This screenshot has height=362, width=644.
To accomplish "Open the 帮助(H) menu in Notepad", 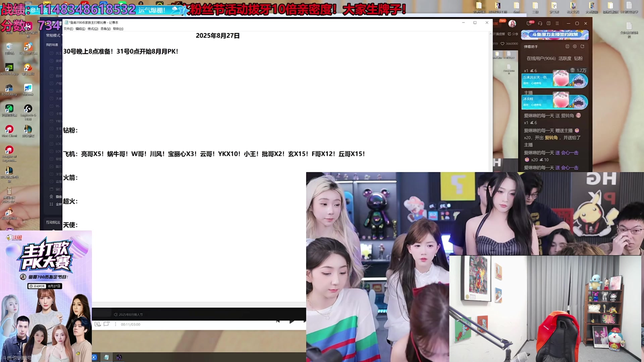I will click(x=118, y=29).
